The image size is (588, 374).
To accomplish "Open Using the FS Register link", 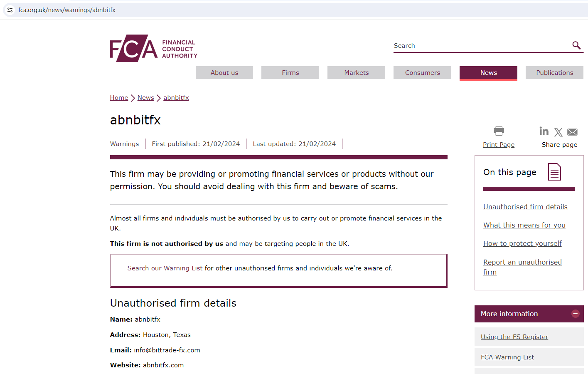I will (514, 337).
